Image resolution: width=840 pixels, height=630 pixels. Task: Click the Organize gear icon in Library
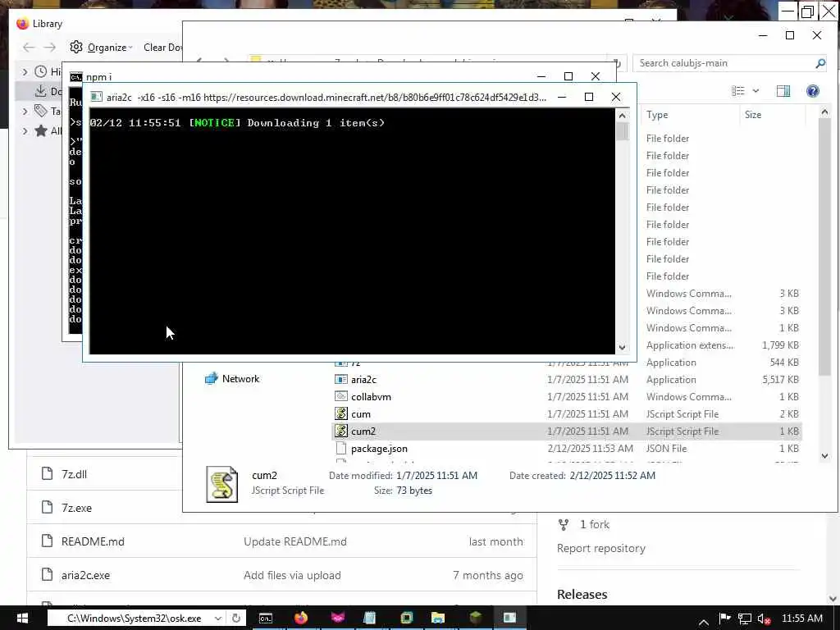(76, 47)
